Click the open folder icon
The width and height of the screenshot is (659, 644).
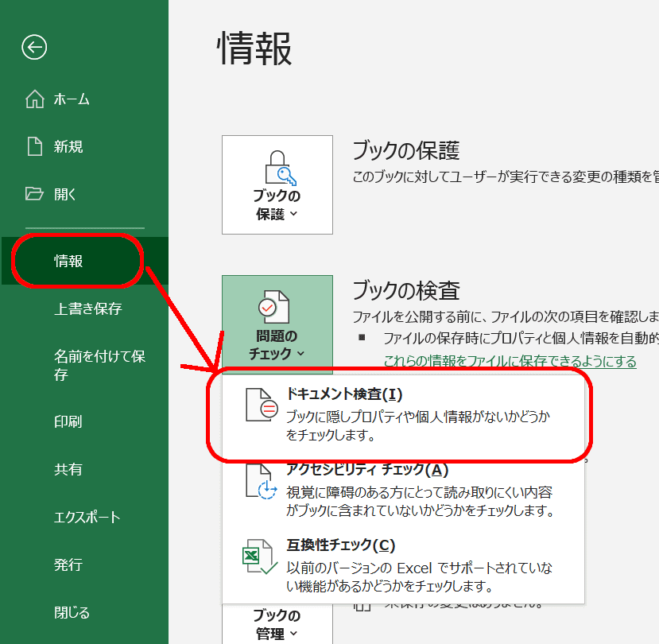pos(34,194)
